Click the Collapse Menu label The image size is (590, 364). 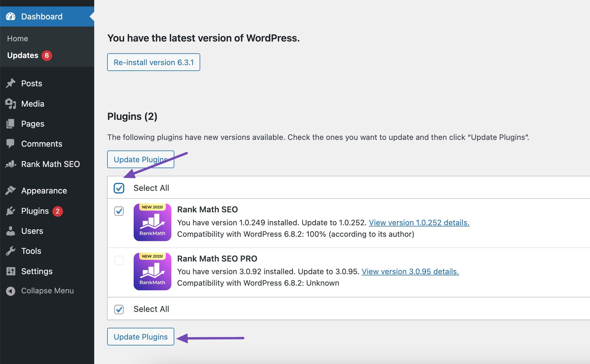[47, 291]
